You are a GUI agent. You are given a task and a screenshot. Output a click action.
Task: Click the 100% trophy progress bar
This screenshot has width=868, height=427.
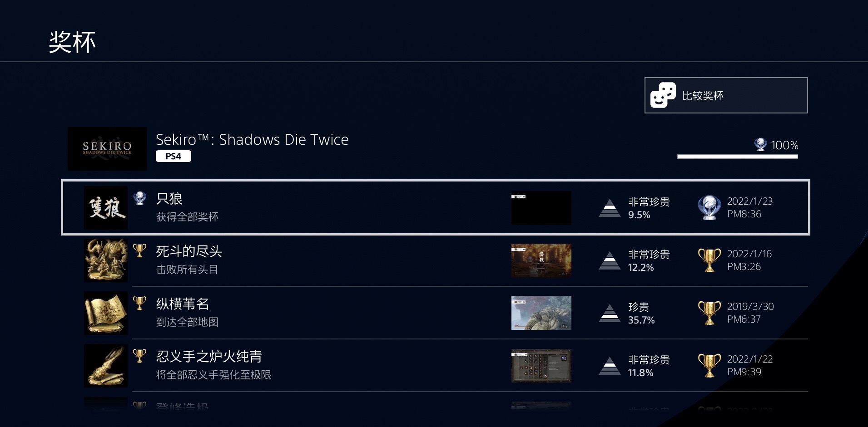[737, 157]
